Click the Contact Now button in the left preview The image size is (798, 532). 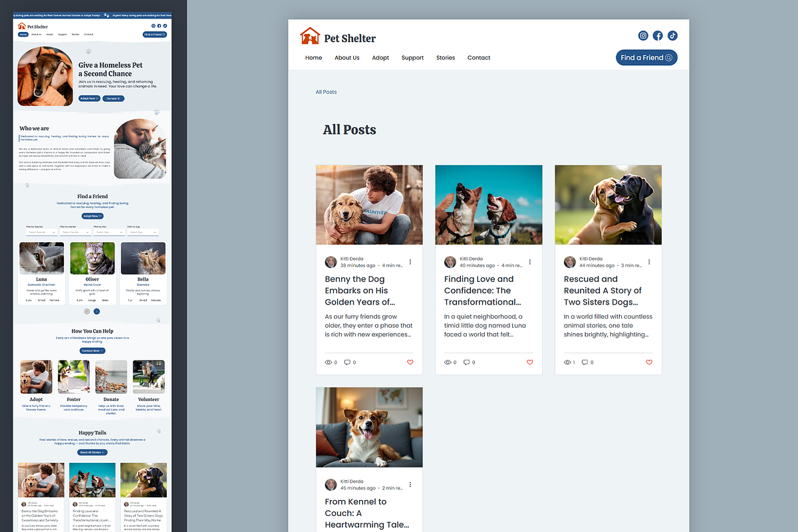pyautogui.click(x=92, y=350)
